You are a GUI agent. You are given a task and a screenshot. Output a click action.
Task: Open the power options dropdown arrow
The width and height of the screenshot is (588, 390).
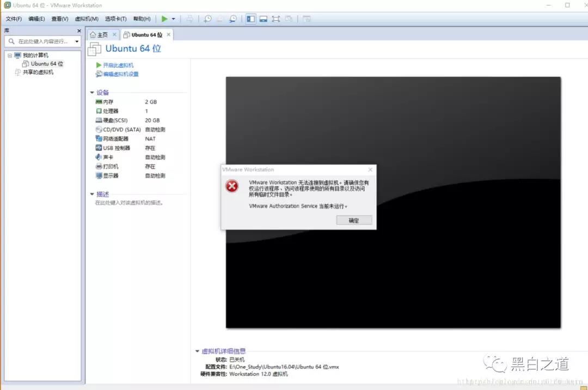pos(173,19)
